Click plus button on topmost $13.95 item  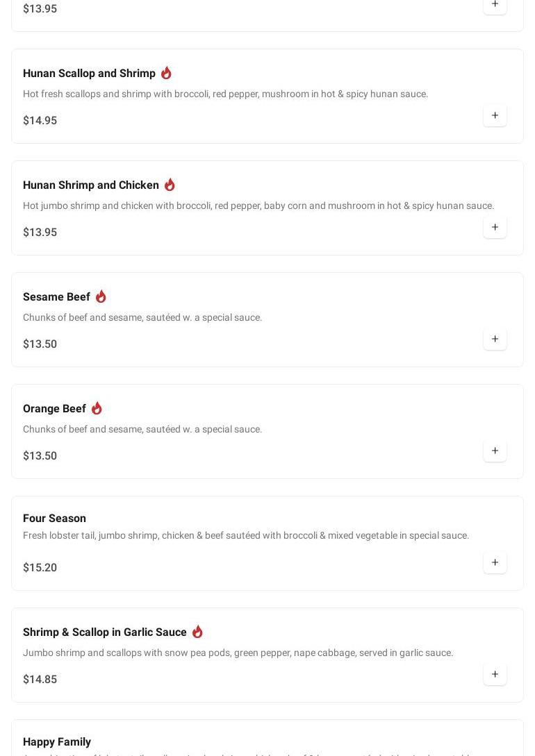click(495, 5)
